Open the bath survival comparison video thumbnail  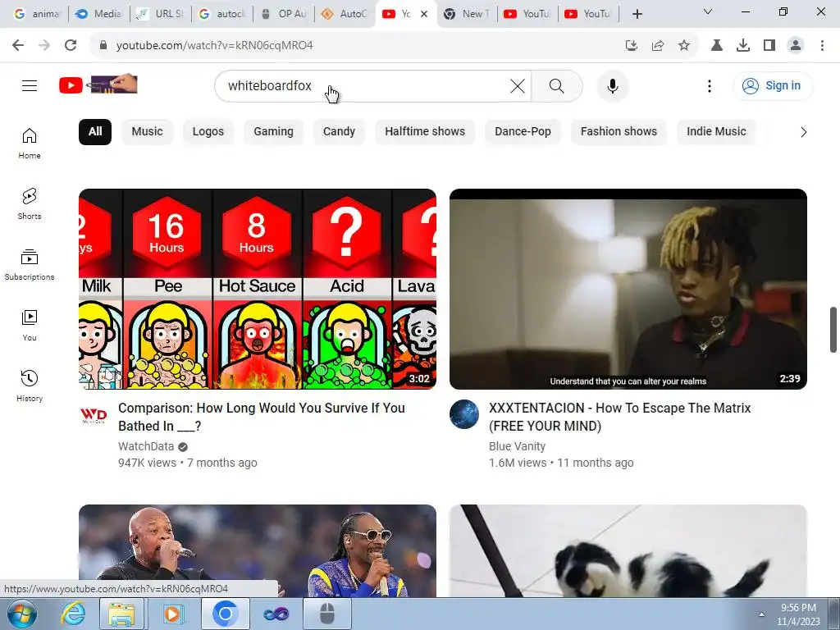[x=257, y=289]
